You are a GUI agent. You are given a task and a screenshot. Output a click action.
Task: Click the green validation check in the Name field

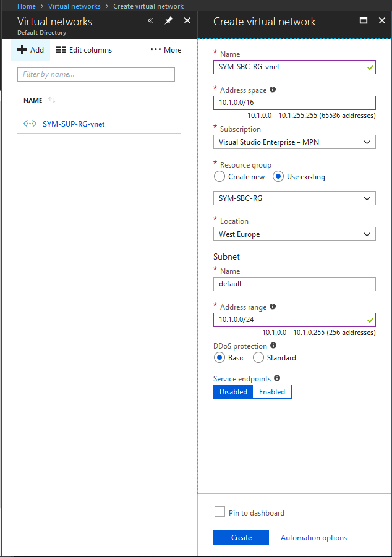[370, 67]
